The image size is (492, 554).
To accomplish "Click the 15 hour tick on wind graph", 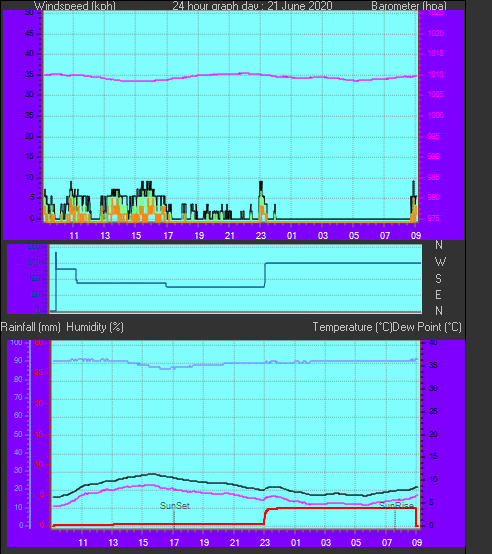I will (x=136, y=236).
